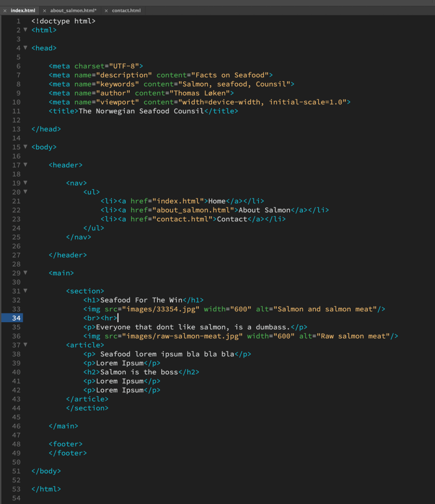Open the contact.html tab
The height and width of the screenshot is (504, 435).
pyautogui.click(x=126, y=10)
